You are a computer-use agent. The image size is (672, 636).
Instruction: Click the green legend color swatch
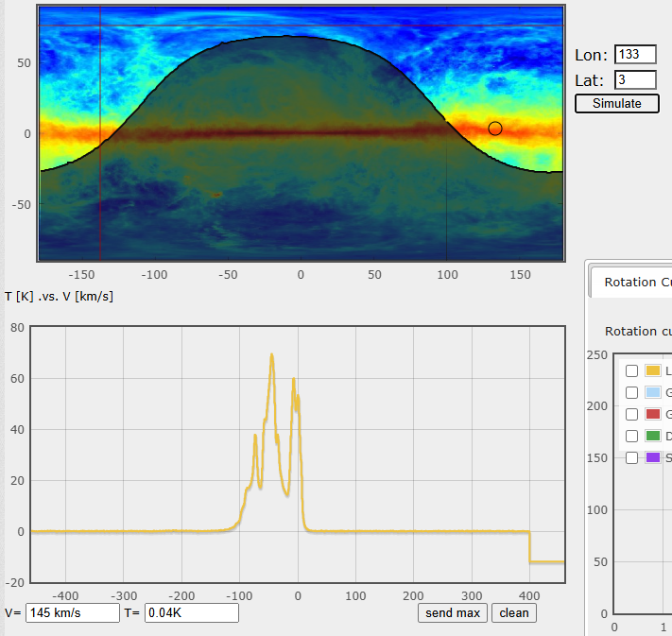(652, 436)
